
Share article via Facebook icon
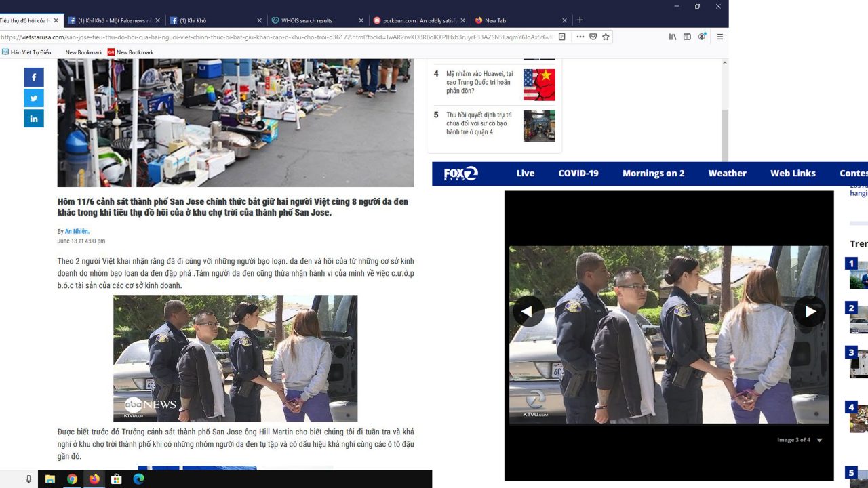coord(34,77)
